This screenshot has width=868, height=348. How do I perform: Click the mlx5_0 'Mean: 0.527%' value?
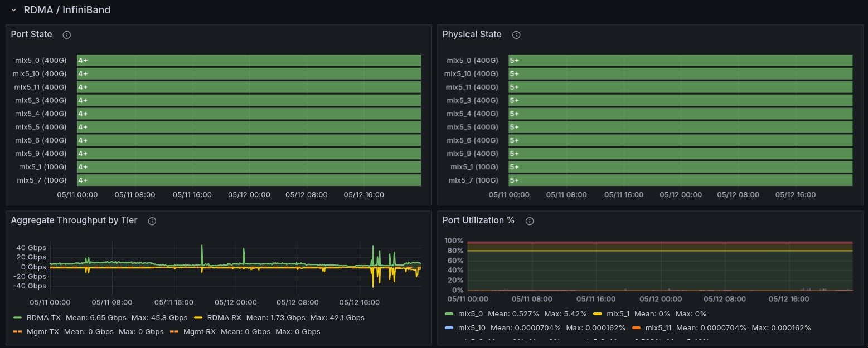[514, 314]
